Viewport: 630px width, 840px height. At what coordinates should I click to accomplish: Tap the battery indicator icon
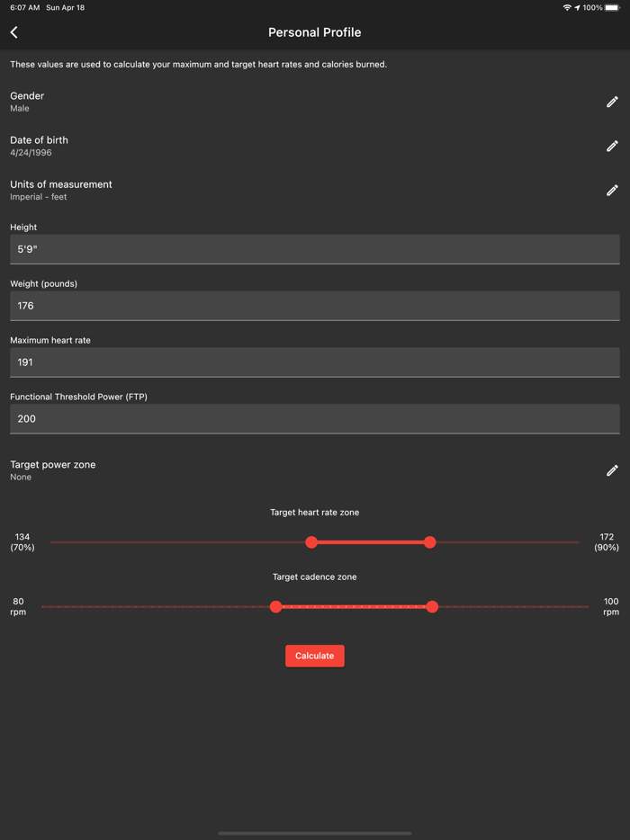coord(612,7)
